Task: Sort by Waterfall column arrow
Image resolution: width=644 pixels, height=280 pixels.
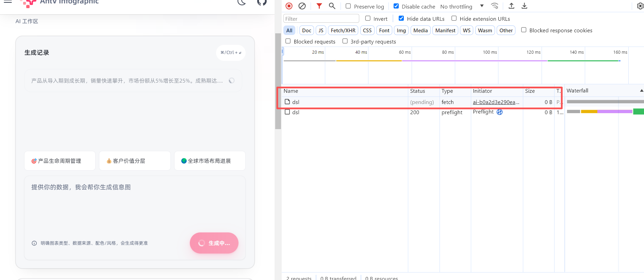Action: click(641, 90)
